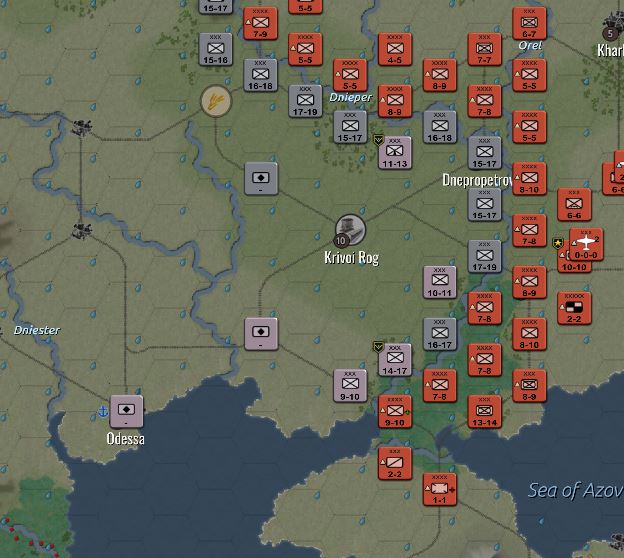The height and width of the screenshot is (558, 624).
Task: Click the anchor port icon near Odessa
Action: pos(103,411)
